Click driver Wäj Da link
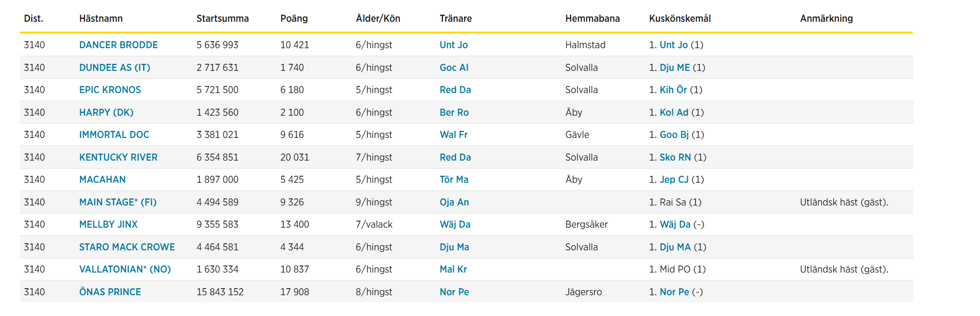This screenshot has width=980, height=316. pos(675,224)
